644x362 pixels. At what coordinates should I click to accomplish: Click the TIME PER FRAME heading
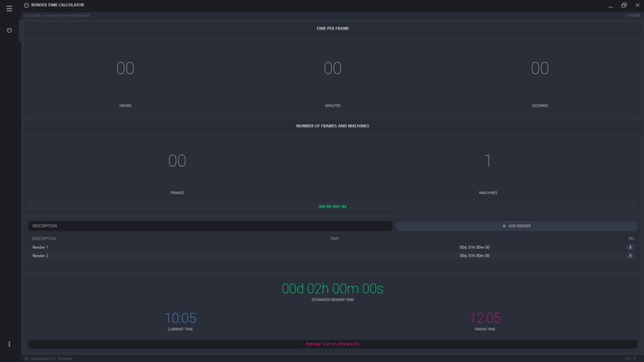pyautogui.click(x=333, y=28)
